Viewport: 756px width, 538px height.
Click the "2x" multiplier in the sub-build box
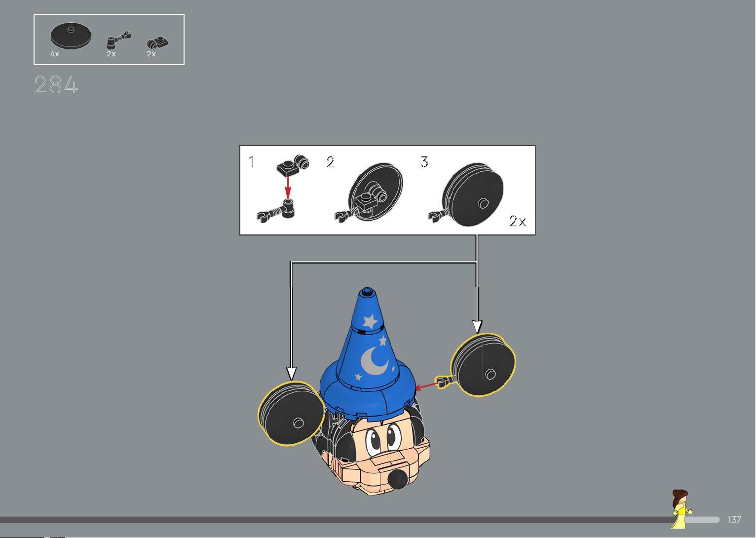coord(518,221)
